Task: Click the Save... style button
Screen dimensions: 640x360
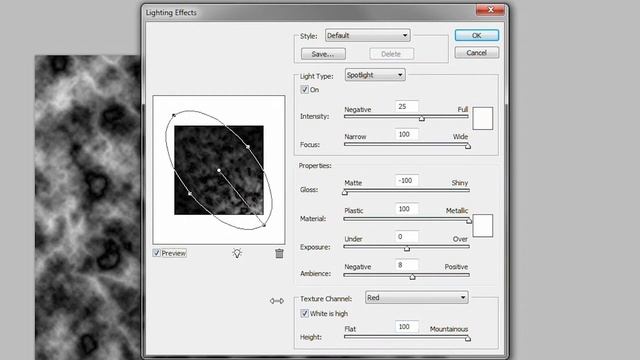Action: coord(323,54)
